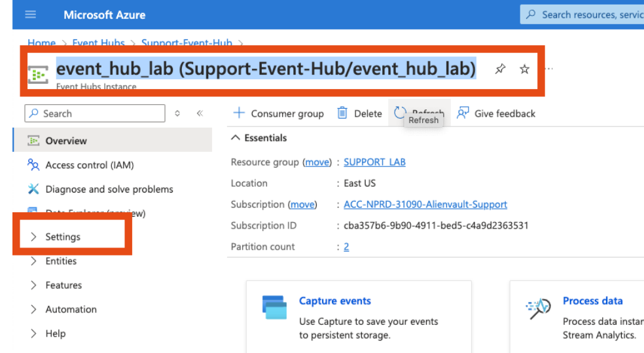Click move link next to Resource group

(317, 162)
